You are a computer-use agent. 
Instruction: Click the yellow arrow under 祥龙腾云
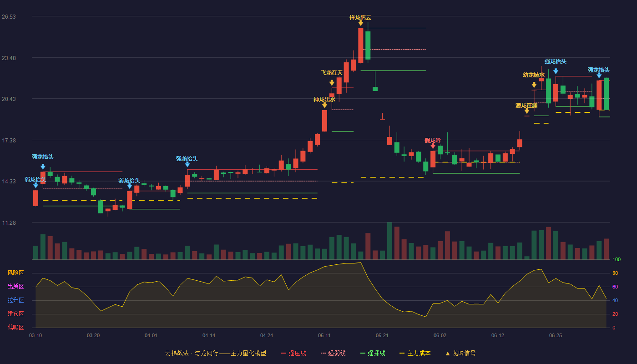coord(360,23)
